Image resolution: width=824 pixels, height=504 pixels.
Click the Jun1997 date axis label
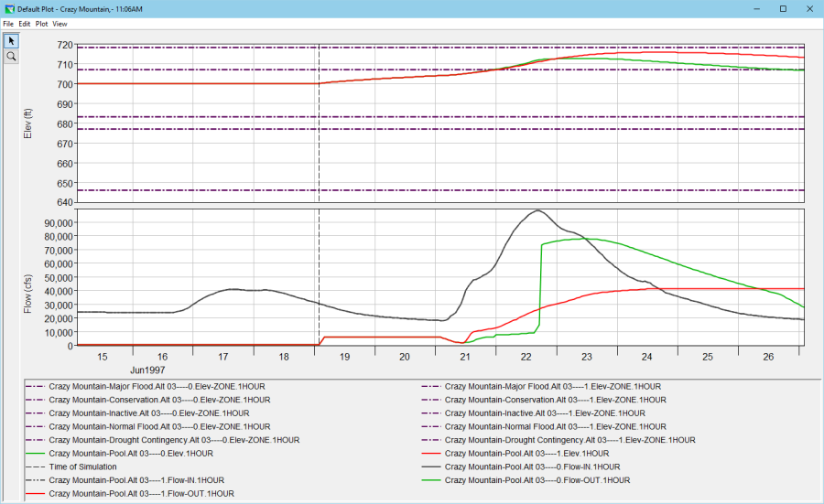[x=147, y=370]
